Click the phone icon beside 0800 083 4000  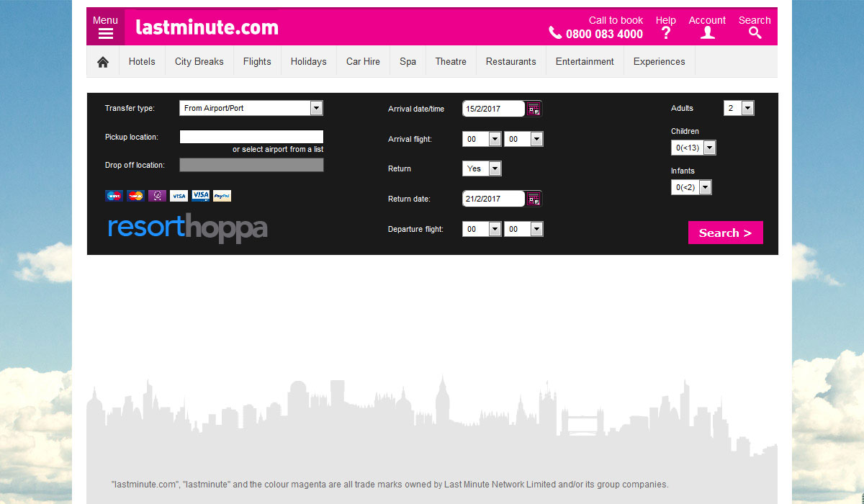pos(555,33)
